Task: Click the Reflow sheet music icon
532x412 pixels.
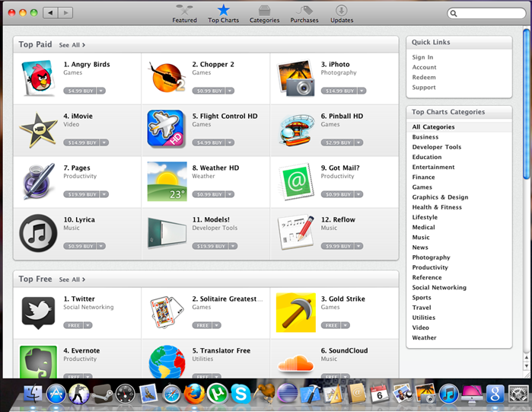Action: [x=296, y=232]
